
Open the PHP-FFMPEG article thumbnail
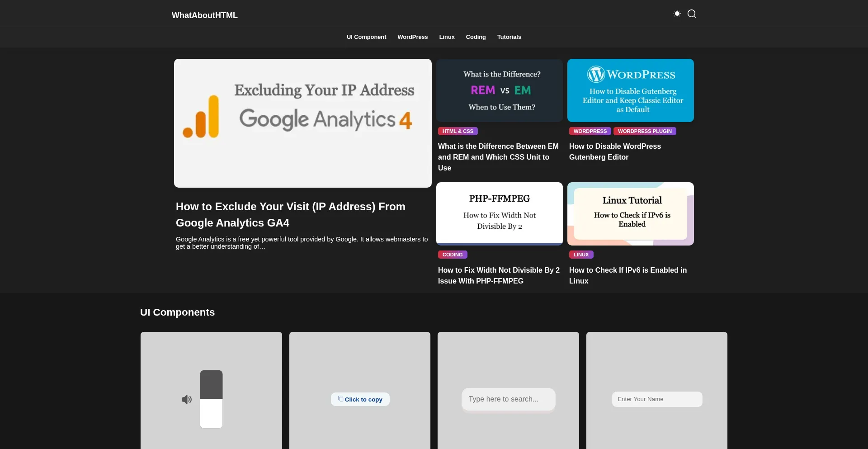coord(499,213)
